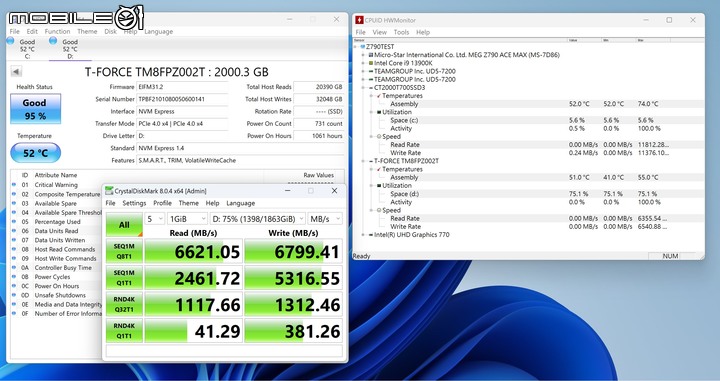Collapse the T-FORCE TM8FPZ002T node in HWMonitor
Image resolution: width=720 pixels, height=381 pixels.
pos(364,161)
